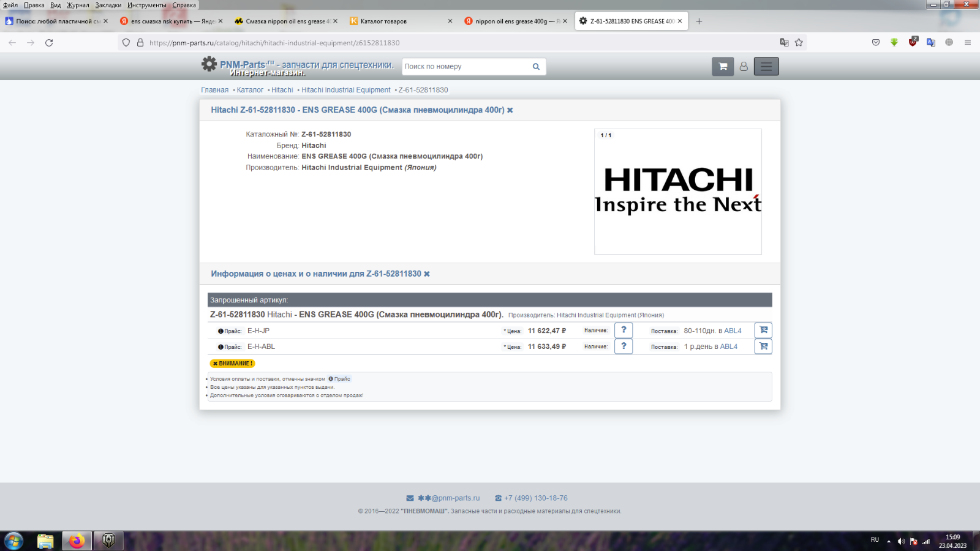Open the Hitachi breadcrumb link
The height and width of the screenshot is (551, 980).
tap(282, 90)
